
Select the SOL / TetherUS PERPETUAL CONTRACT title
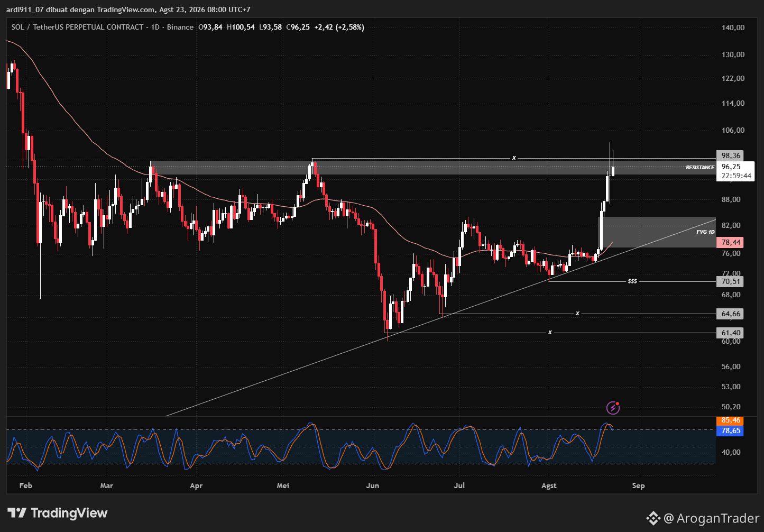tap(77, 27)
